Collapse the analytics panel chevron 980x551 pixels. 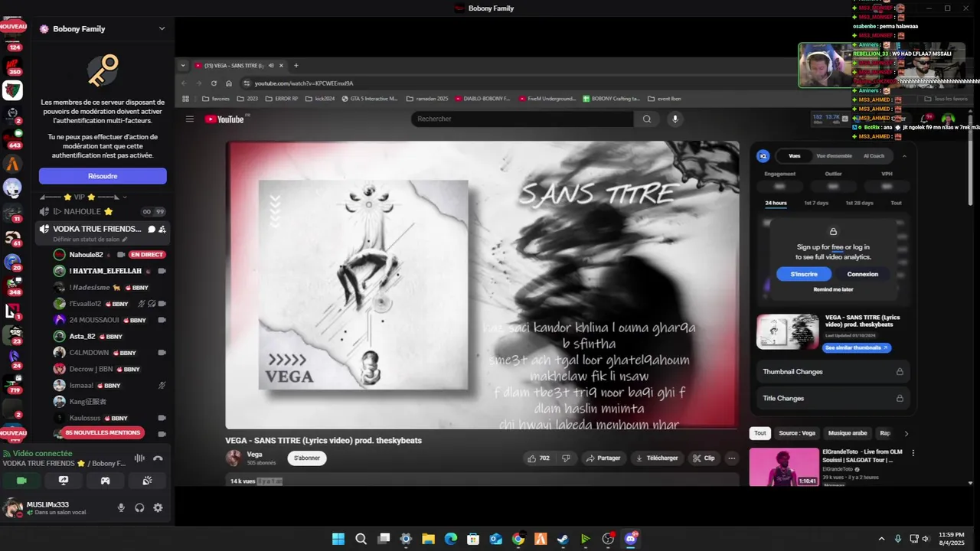(904, 156)
